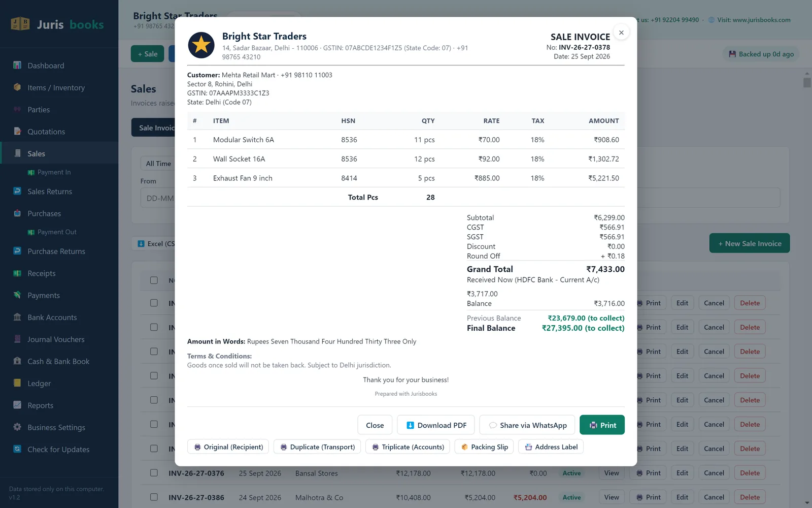812x508 pixels.
Task: Click the Backed up 0d ago badge
Action: (761, 54)
